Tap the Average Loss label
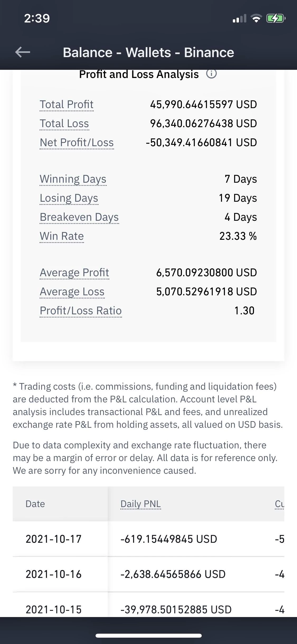 (x=72, y=292)
